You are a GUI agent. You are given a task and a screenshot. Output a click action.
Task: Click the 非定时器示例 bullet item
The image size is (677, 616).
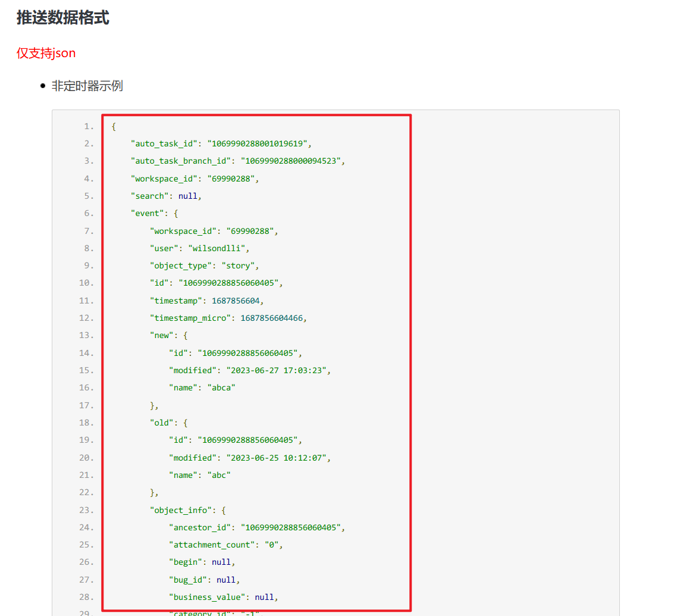(x=86, y=86)
